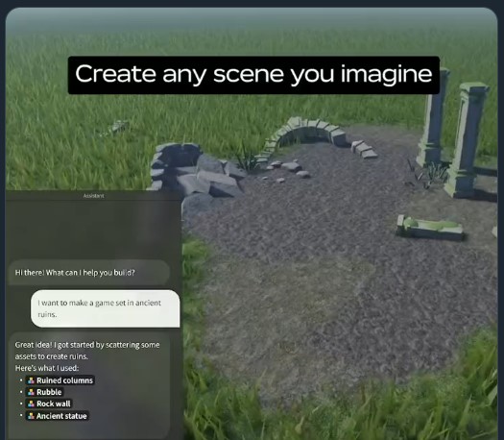Viewport: 504px width, 440px height.
Task: Click the 'Hi there! What can I help you build?' message
Action: (x=88, y=273)
